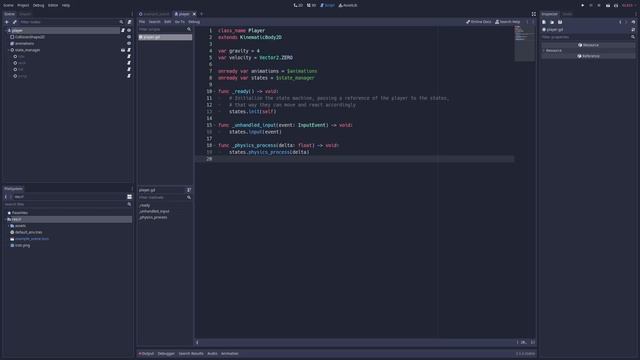
Task: Fold the _physics_process function at line 18
Action: (215, 145)
